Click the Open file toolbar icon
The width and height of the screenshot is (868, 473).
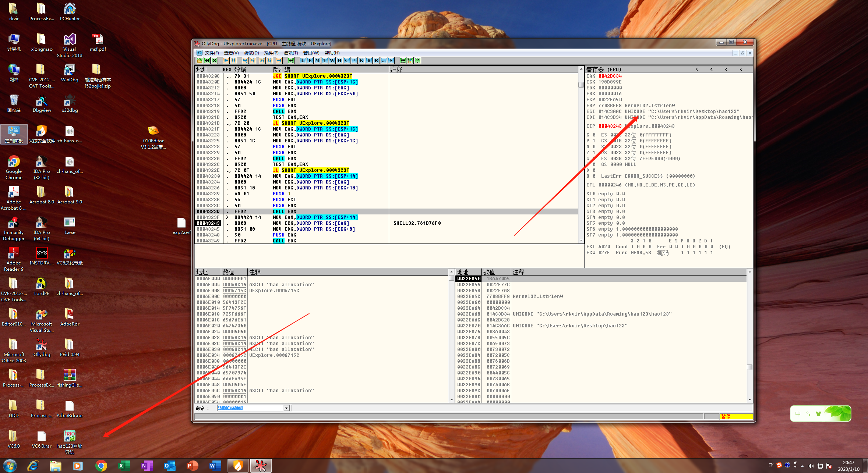(200, 60)
